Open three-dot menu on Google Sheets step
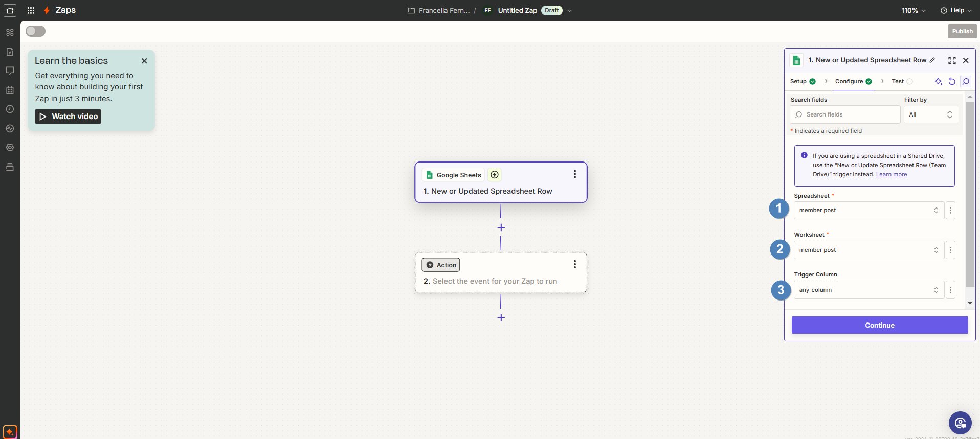This screenshot has height=439, width=980. click(575, 174)
